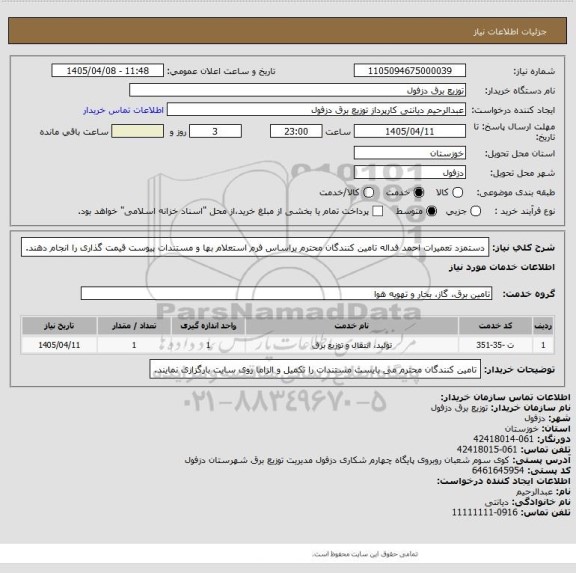This screenshot has height=573, width=576.
Task: Click the postal code 6461645954
Action: pyautogui.click(x=498, y=471)
